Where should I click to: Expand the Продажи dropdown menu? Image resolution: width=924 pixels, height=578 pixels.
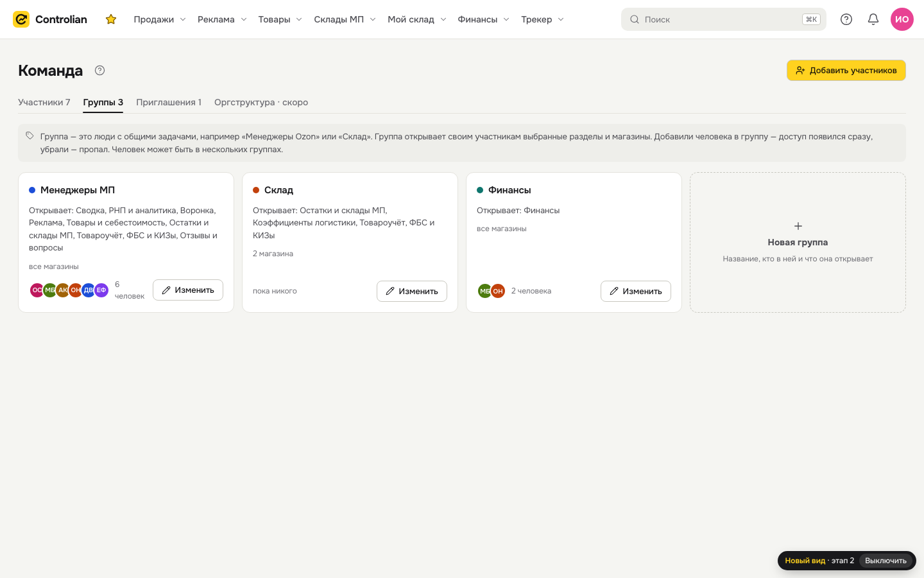pyautogui.click(x=160, y=19)
